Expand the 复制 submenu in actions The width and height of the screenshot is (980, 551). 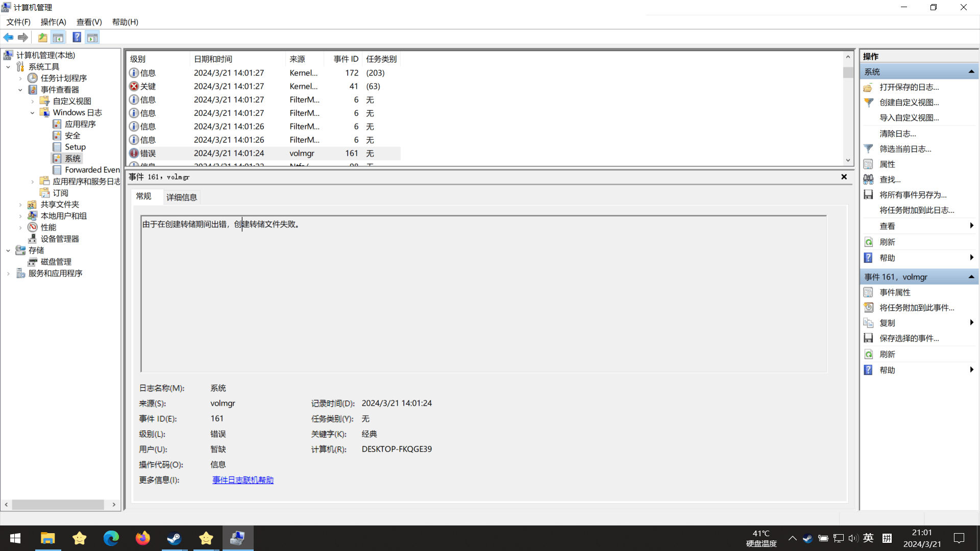(x=971, y=322)
